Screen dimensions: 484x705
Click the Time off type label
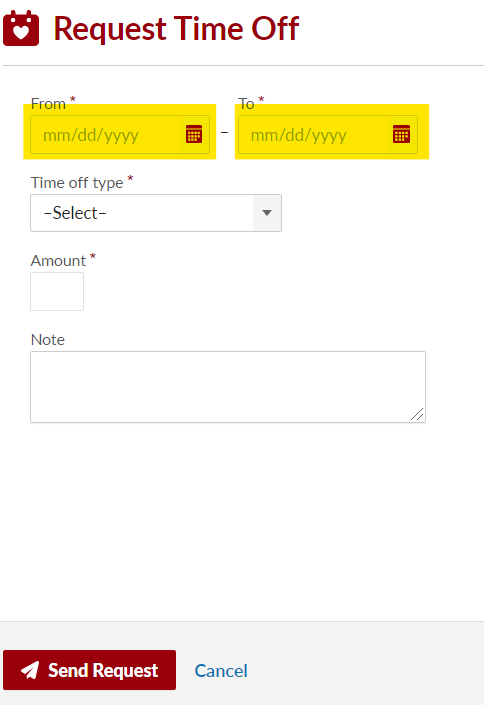click(x=77, y=183)
